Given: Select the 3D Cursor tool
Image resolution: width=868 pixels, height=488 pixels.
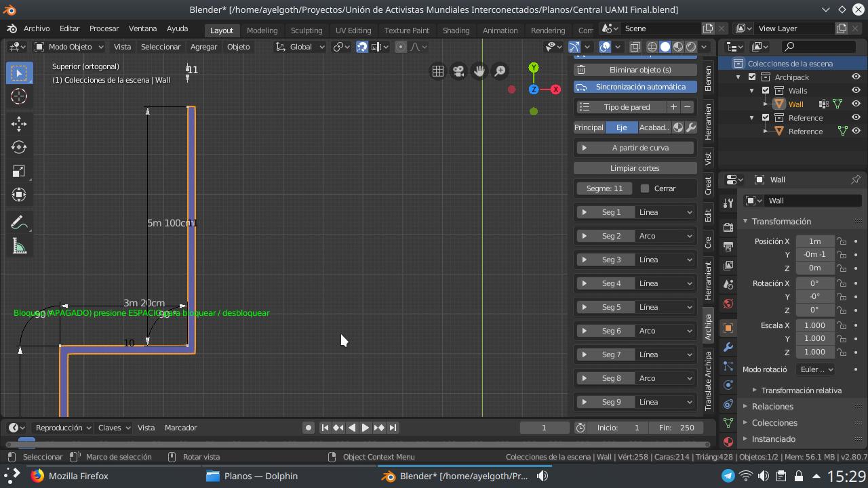Looking at the screenshot, I should coord(19,96).
